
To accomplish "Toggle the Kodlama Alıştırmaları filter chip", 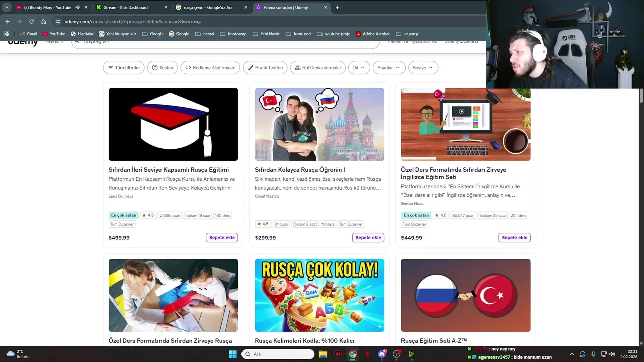I will [210, 68].
